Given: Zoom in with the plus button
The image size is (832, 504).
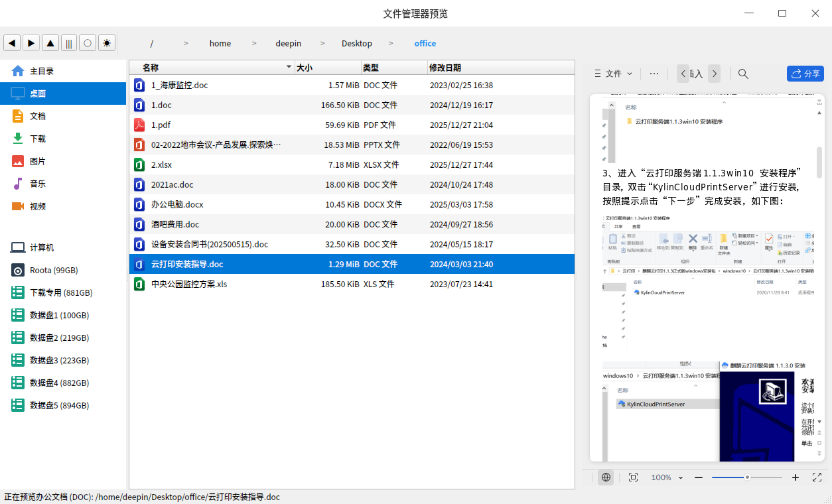Looking at the screenshot, I should [796, 477].
